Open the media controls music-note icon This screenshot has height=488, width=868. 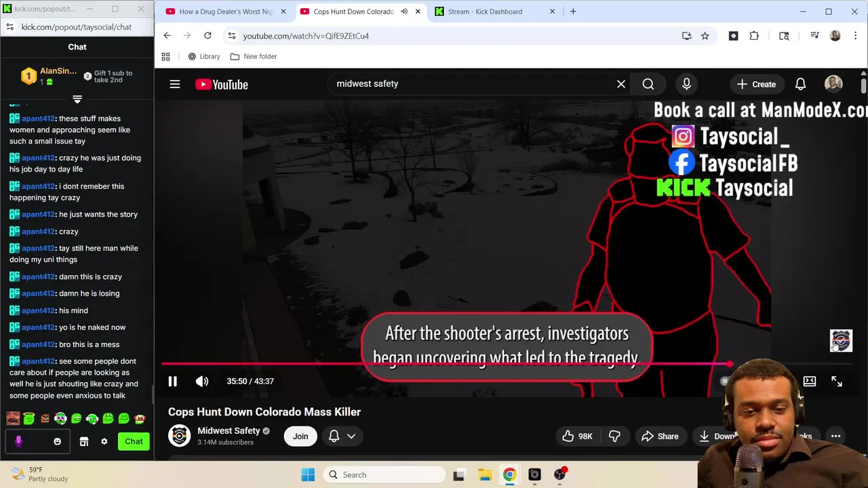(x=814, y=36)
